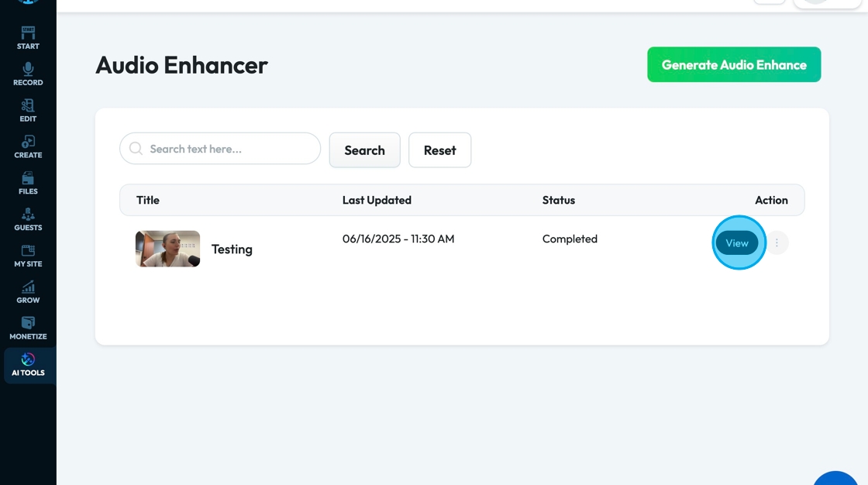Image resolution: width=868 pixels, height=485 pixels.
Task: Open the RECORD microphone section
Action: pos(28,74)
